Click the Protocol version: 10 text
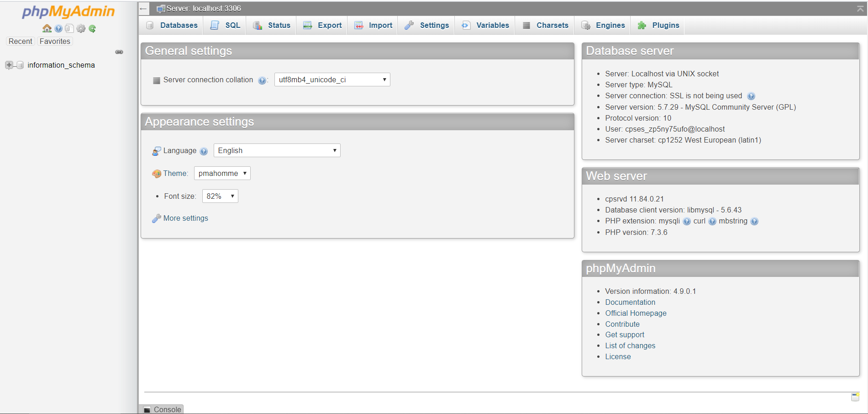Image resolution: width=868 pixels, height=414 pixels. (x=638, y=118)
